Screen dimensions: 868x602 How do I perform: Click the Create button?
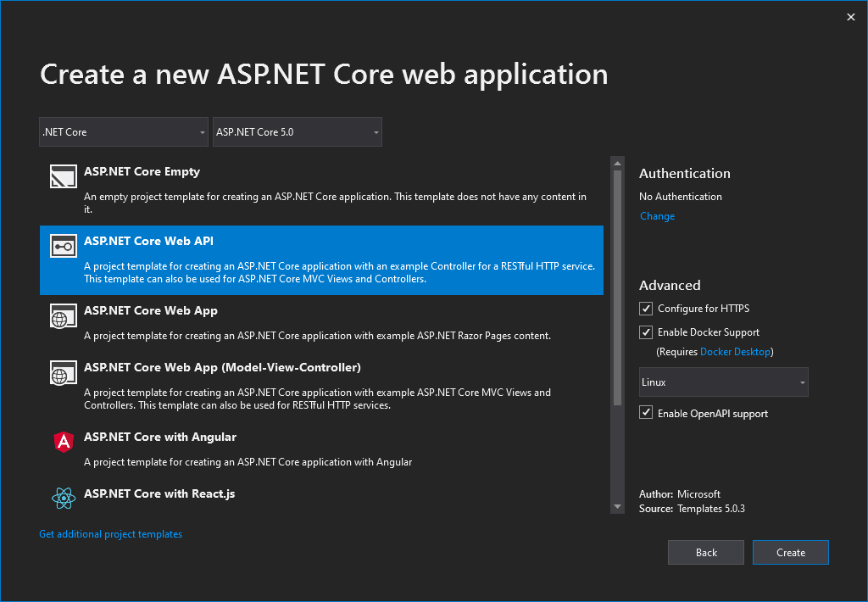coord(791,552)
